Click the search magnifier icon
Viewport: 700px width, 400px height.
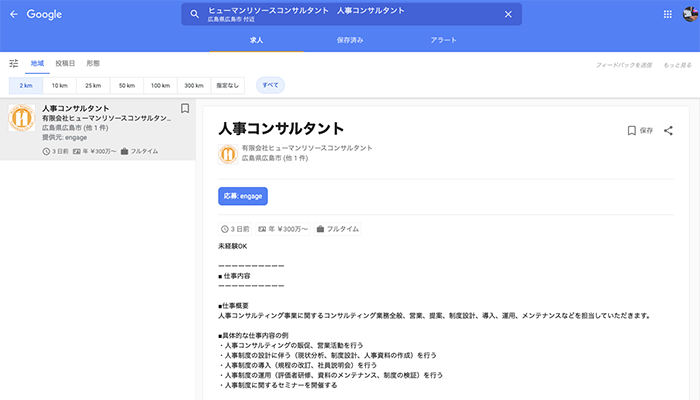pos(195,14)
